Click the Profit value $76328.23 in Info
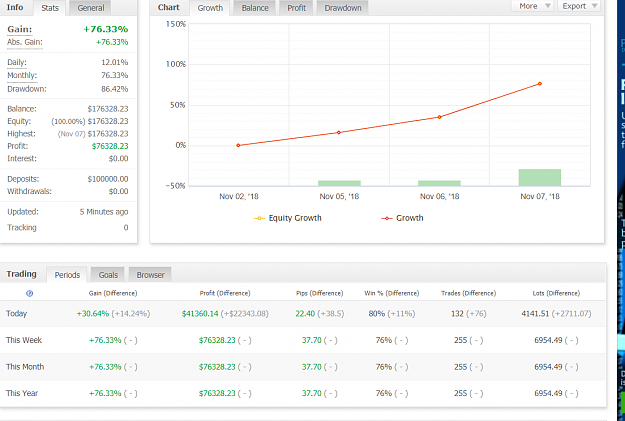625x421 pixels. click(110, 146)
